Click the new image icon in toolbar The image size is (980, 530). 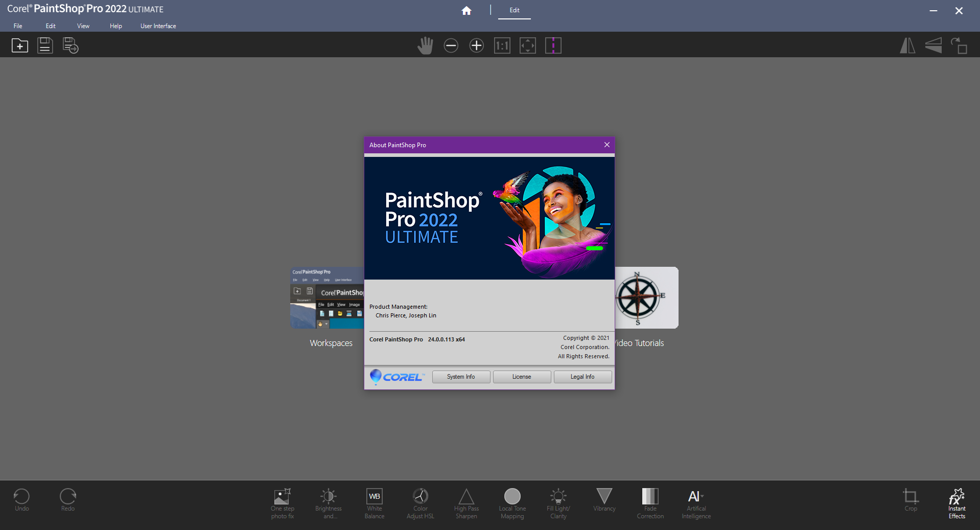[x=20, y=45]
